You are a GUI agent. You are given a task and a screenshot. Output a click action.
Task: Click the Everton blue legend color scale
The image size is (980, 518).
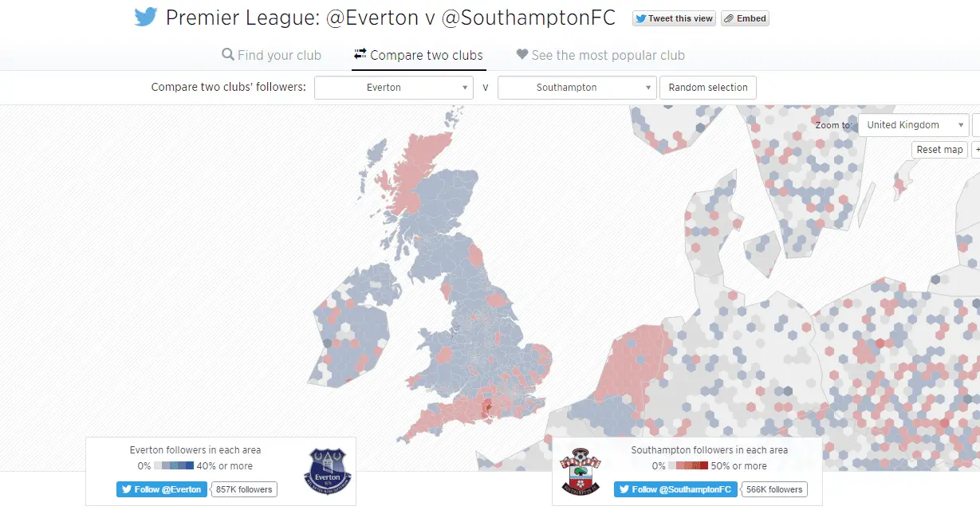[x=174, y=466]
